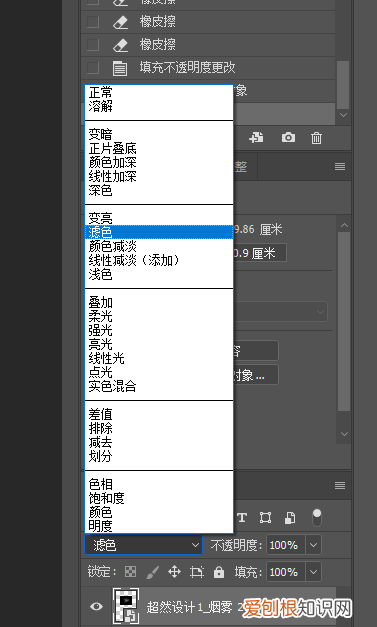Choose the 强光 blend mode
This screenshot has width=377, height=627.
point(159,330)
